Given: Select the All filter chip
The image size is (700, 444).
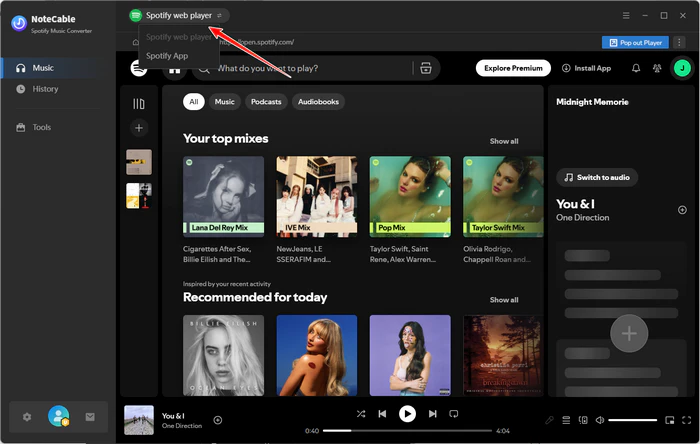Looking at the screenshot, I should click(x=194, y=102).
